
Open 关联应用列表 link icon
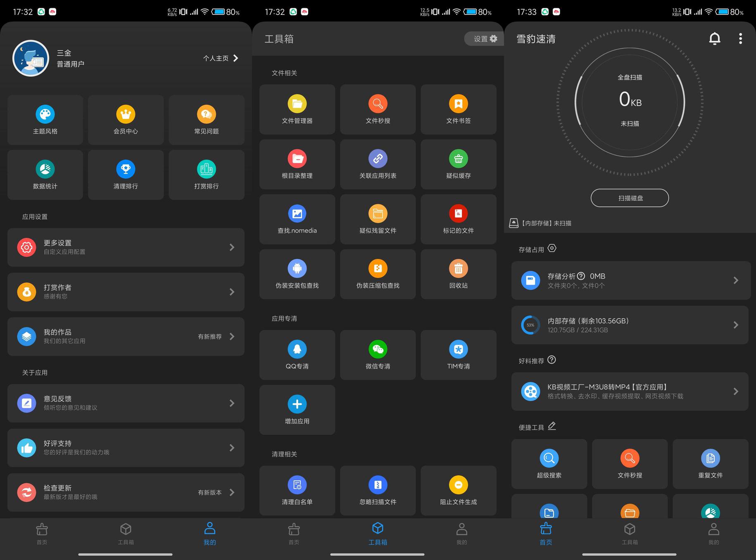[x=378, y=159]
